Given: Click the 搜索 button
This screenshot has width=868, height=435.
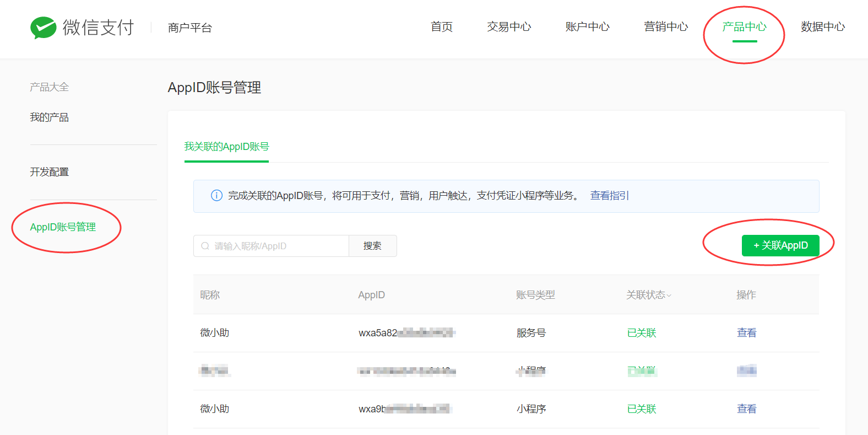Looking at the screenshot, I should [x=372, y=246].
